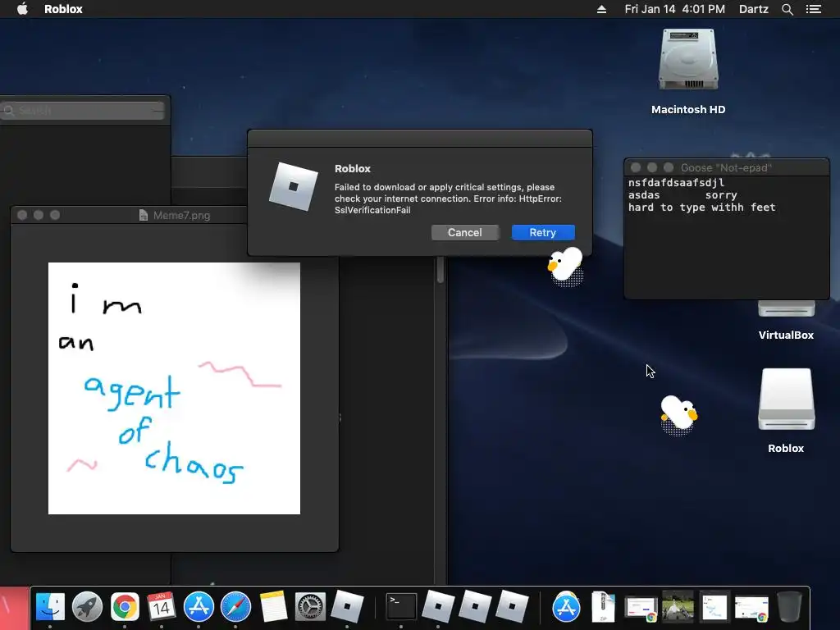840x630 pixels.
Task: Click Retry in the Roblox error dialog
Action: (x=543, y=232)
